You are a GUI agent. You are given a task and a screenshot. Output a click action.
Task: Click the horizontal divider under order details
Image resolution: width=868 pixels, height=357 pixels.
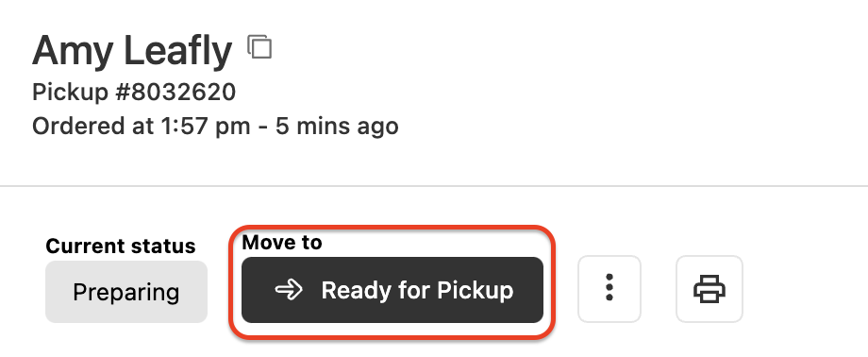click(x=434, y=186)
